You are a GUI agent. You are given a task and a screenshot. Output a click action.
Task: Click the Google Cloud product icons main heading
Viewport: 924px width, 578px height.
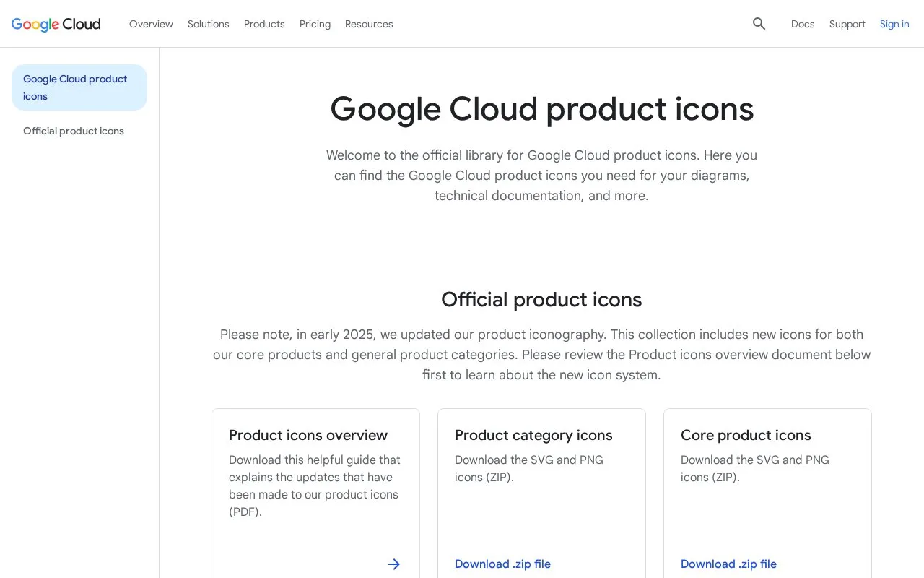(541, 109)
